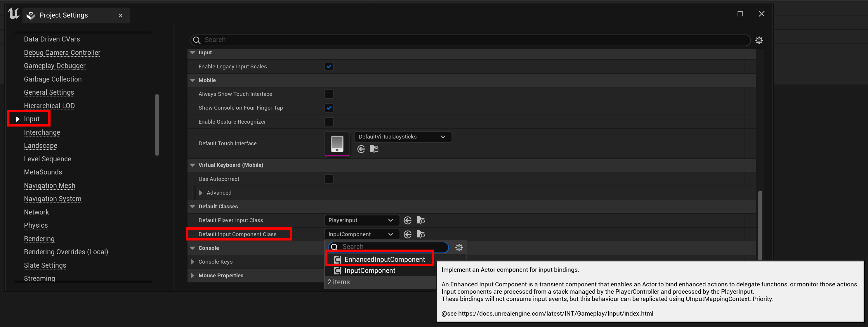Click the Project Settings tab gear icon

click(x=31, y=15)
